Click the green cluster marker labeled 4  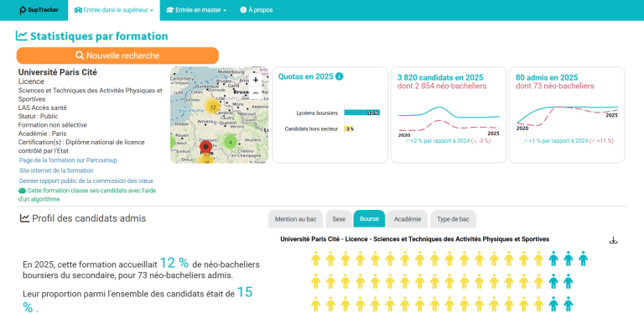230,142
